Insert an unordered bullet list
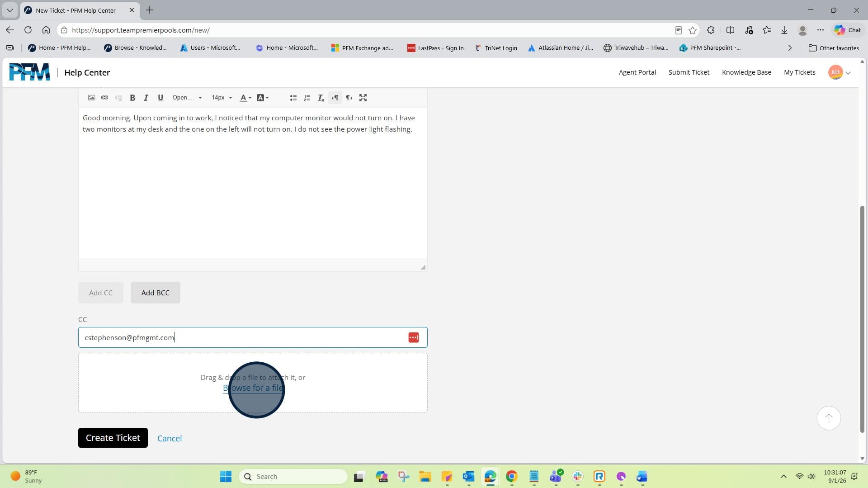 pyautogui.click(x=293, y=98)
